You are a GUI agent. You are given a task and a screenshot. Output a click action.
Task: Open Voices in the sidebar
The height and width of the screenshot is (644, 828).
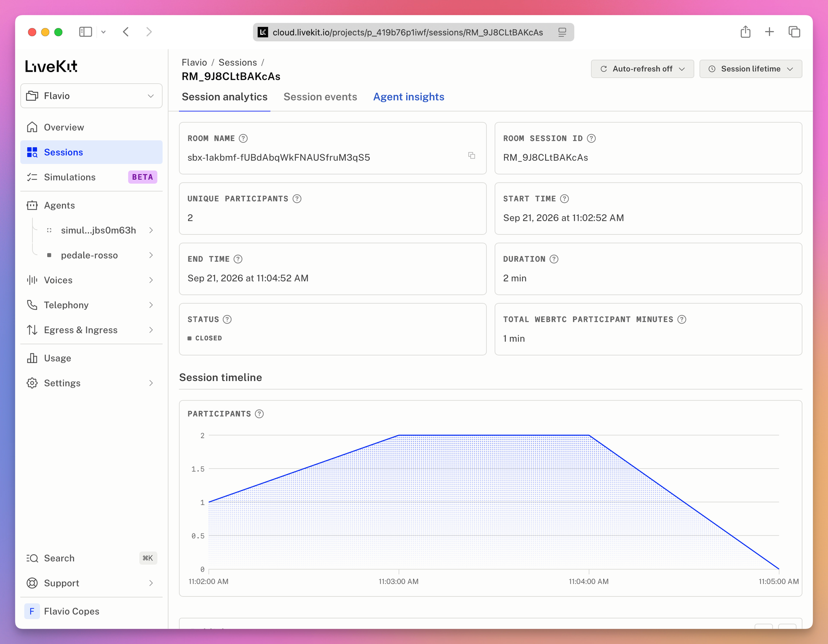91,280
